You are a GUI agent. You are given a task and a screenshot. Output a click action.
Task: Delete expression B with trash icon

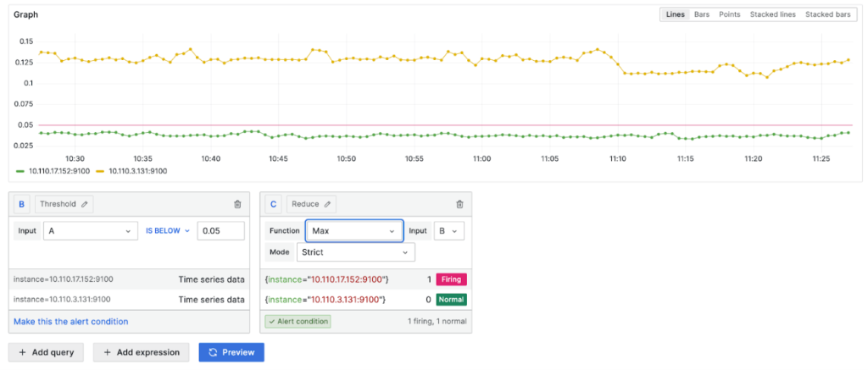[x=236, y=204]
